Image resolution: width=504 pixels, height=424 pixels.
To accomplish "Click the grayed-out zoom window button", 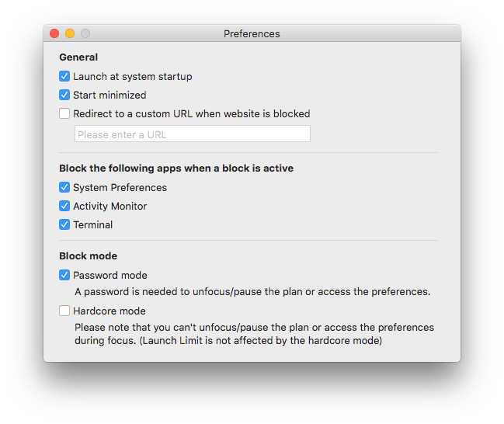I will pyautogui.click(x=85, y=33).
